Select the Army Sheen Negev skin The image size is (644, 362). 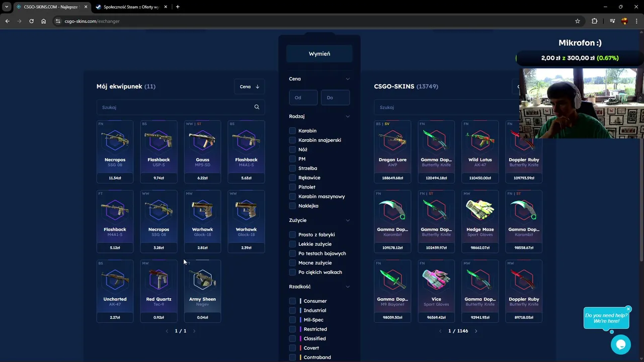[x=202, y=291]
